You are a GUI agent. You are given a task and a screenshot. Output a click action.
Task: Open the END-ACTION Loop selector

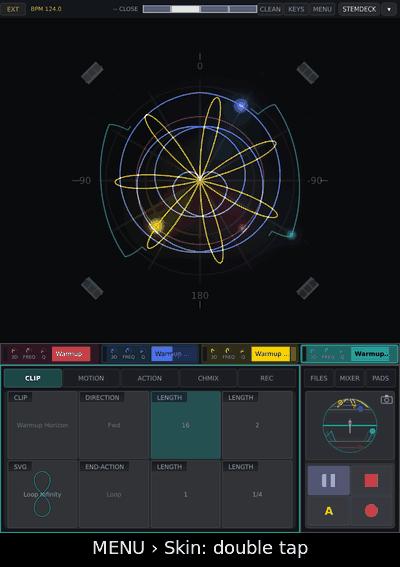(114, 494)
